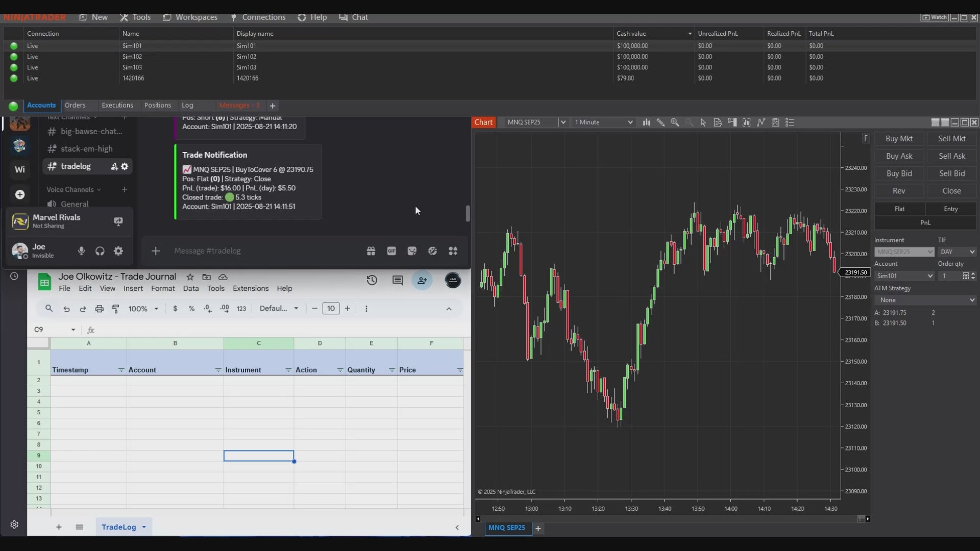Toggle the Quantity column filter

391,370
